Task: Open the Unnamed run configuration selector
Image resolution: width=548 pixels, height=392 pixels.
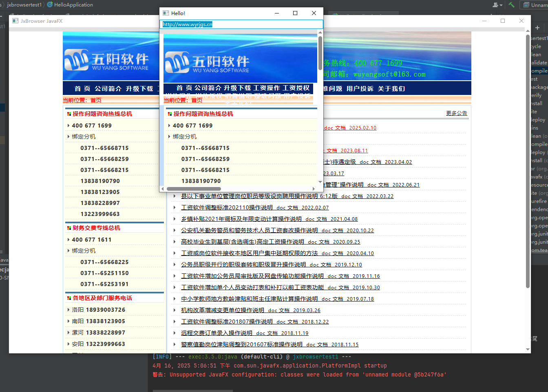Action: tap(535, 5)
